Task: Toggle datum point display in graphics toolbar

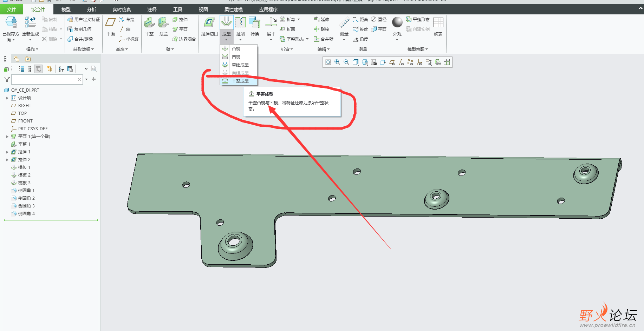Action: click(410, 62)
